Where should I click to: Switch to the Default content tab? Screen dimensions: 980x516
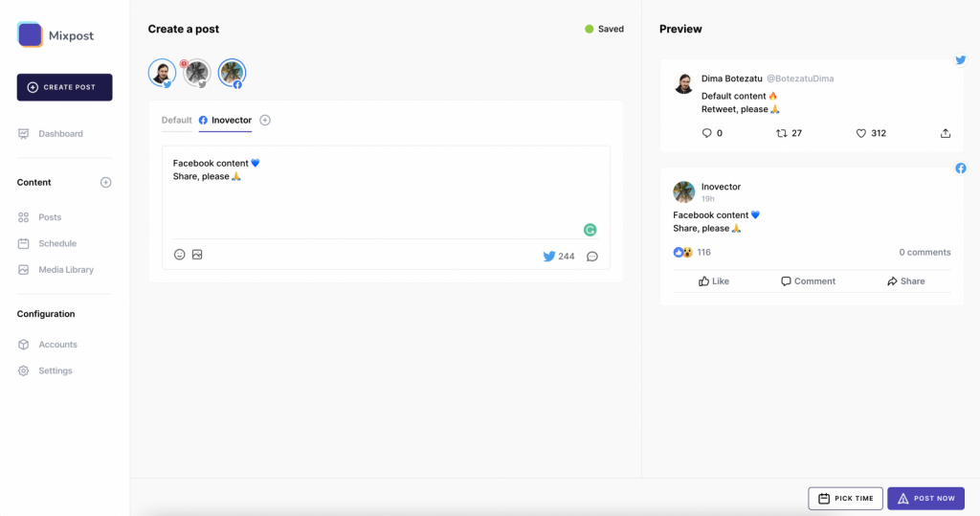click(x=177, y=120)
